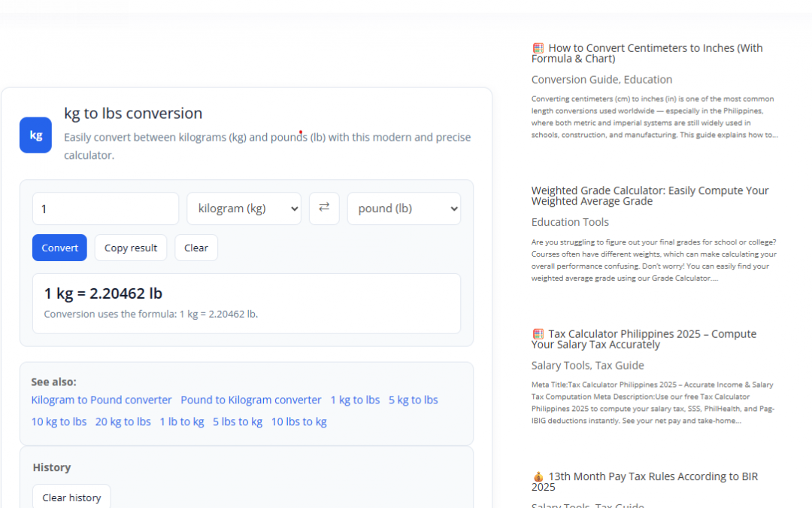Open the kilogram (kg) source unit dropdown
Image resolution: width=812 pixels, height=508 pixels.
(x=244, y=208)
